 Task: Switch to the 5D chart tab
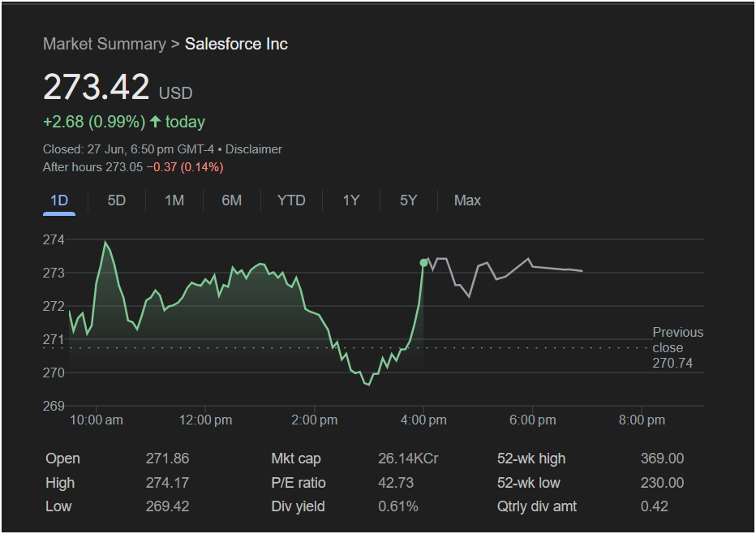click(117, 200)
